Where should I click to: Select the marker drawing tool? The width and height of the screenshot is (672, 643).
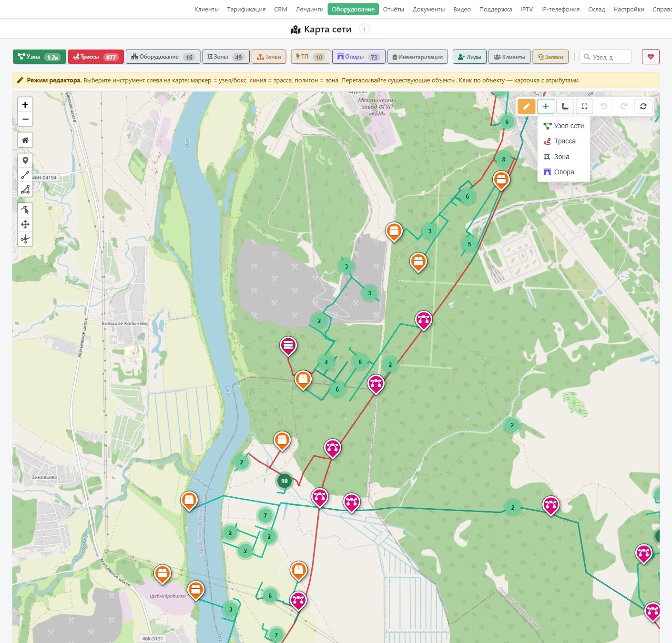[25, 161]
